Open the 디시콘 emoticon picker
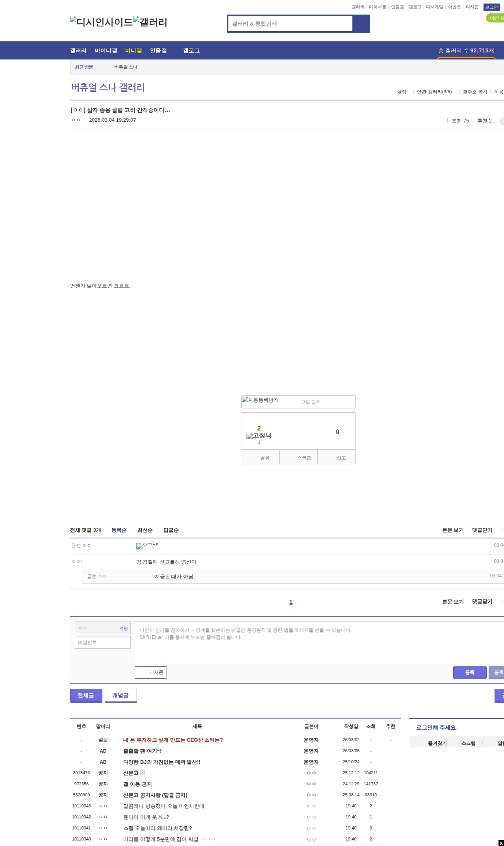This screenshot has height=846, width=504. pyautogui.click(x=151, y=672)
